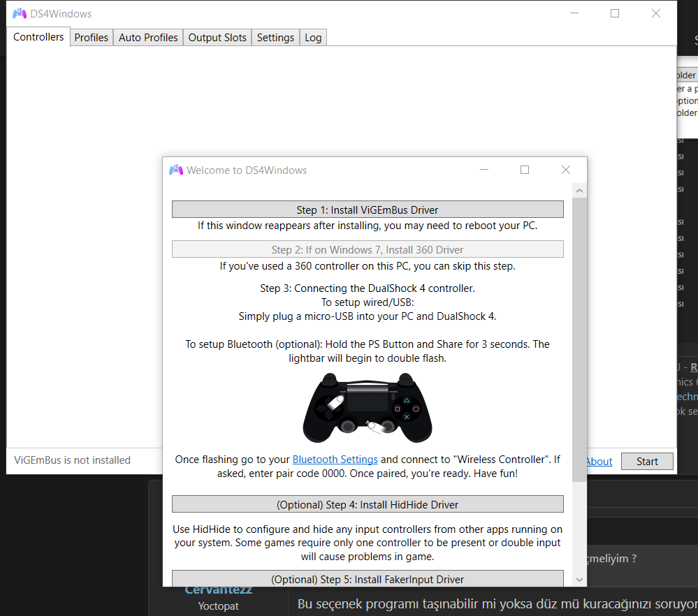This screenshot has height=616, width=698.
Task: Close the main DS4Windows window
Action: click(655, 13)
